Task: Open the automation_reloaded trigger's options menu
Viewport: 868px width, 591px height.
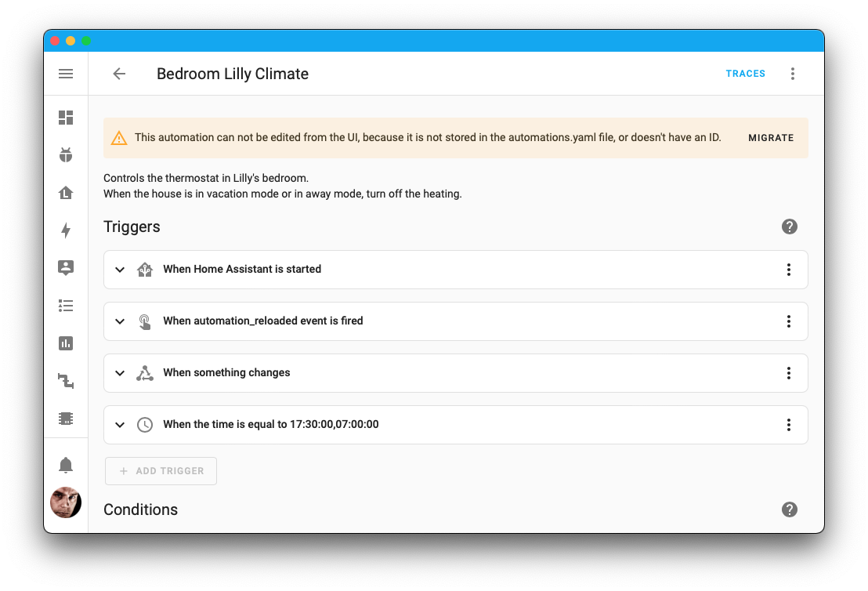Action: (788, 321)
